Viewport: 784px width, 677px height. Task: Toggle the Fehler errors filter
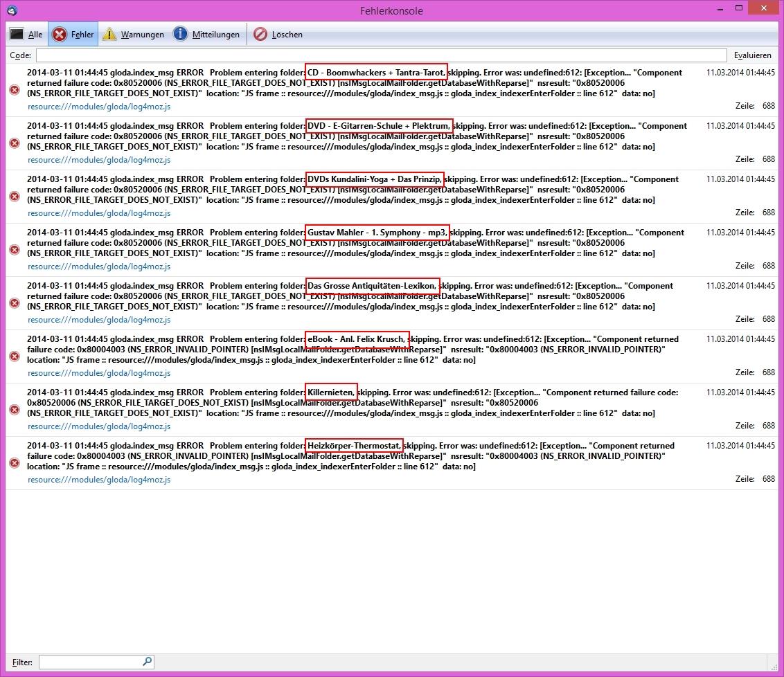pyautogui.click(x=73, y=34)
